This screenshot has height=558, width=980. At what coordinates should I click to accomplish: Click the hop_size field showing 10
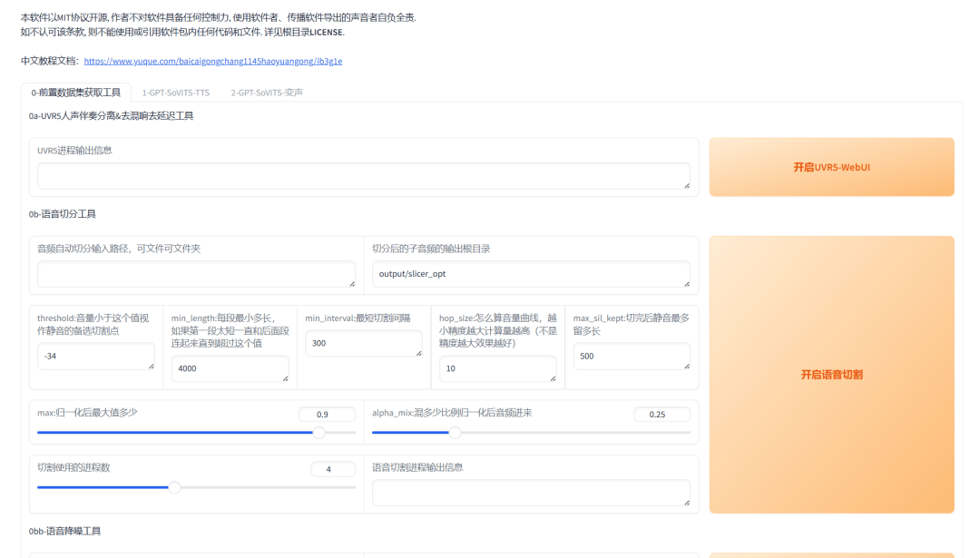(x=497, y=368)
